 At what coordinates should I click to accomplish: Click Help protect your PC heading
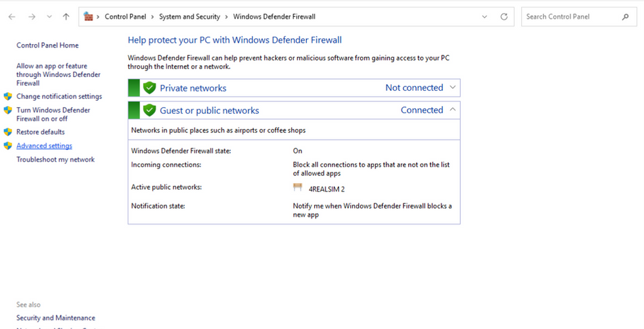[x=235, y=40]
